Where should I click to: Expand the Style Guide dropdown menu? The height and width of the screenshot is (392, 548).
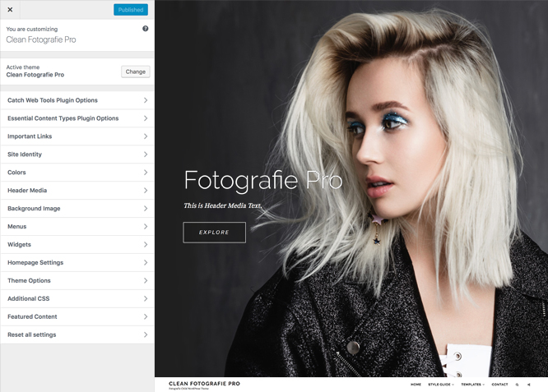[441, 385]
